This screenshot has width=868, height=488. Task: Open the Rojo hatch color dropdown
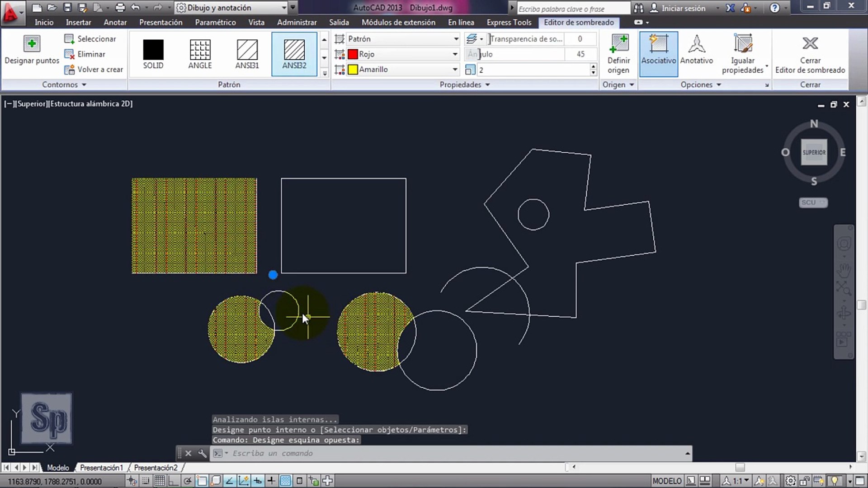click(455, 54)
